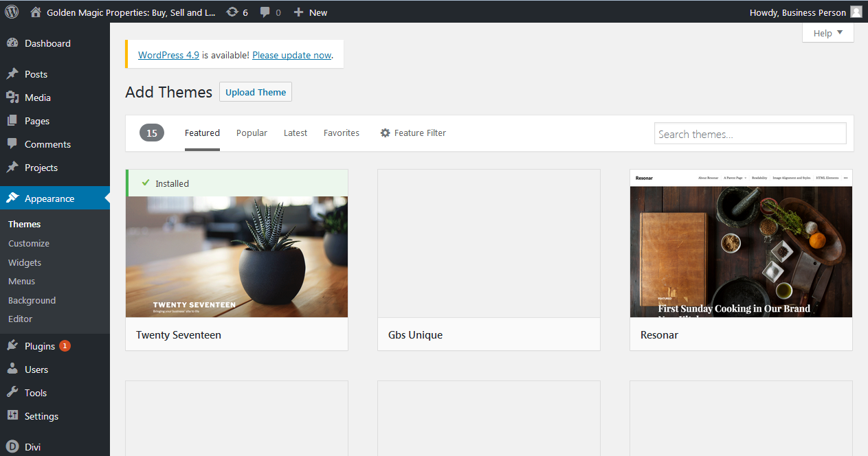
Task: Click Howdy, Business Person account link
Action: 797,12
